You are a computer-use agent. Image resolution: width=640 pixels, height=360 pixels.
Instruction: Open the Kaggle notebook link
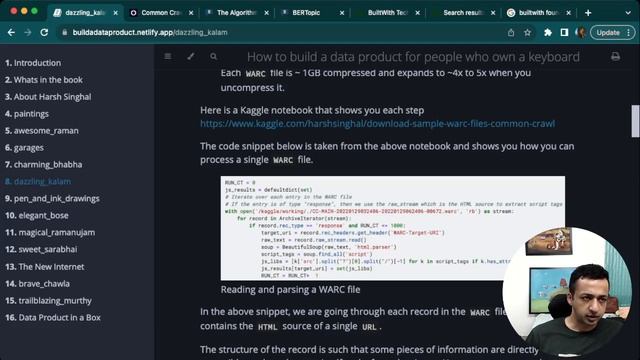377,124
